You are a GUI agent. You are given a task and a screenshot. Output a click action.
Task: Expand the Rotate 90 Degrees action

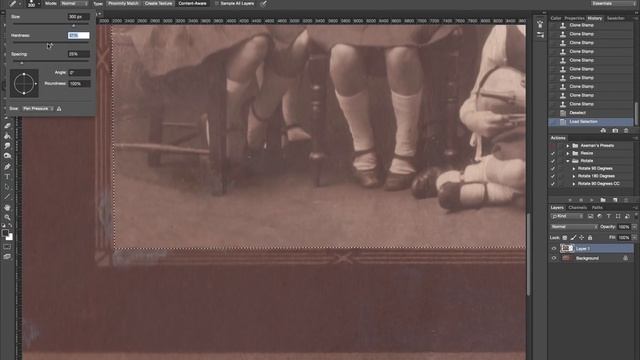click(574, 169)
